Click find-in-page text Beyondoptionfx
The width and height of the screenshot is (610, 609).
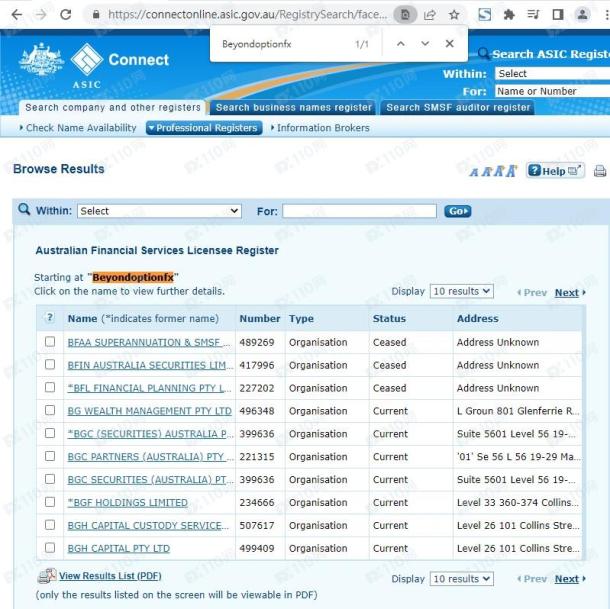pyautogui.click(x=257, y=44)
